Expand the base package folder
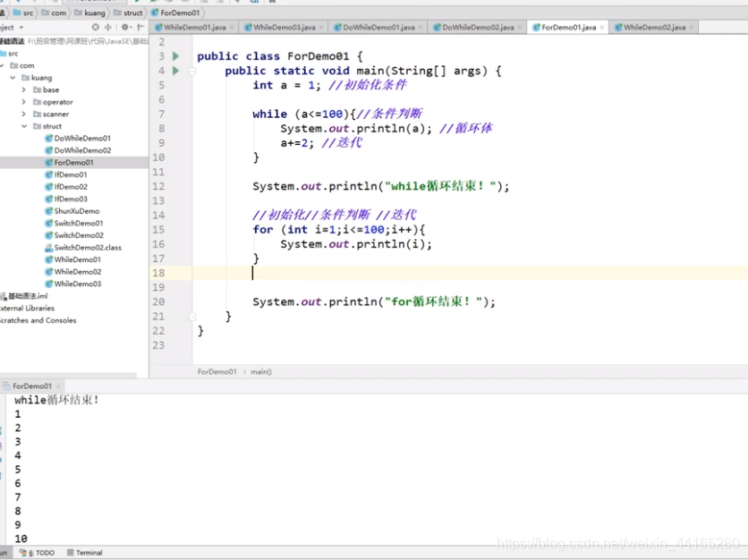 [x=24, y=89]
